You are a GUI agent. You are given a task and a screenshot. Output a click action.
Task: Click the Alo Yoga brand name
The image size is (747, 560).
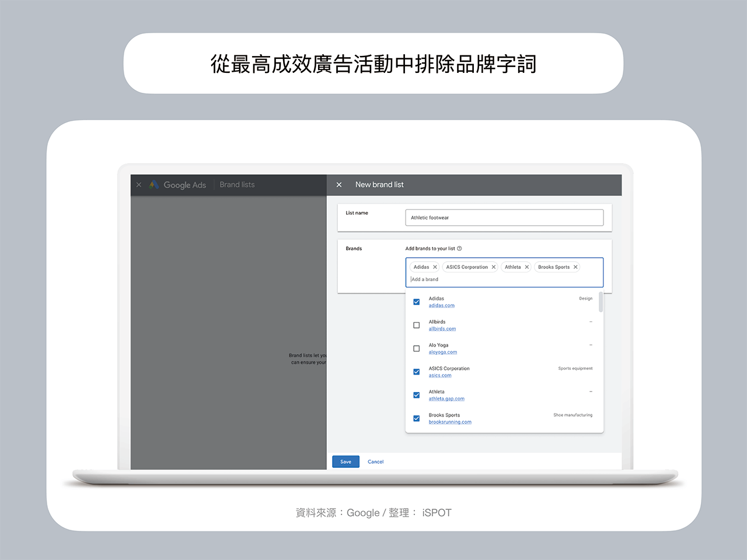click(439, 345)
